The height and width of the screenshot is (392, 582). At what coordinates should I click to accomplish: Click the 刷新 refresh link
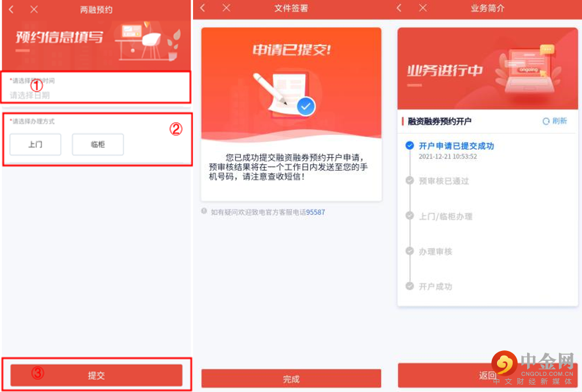(559, 121)
